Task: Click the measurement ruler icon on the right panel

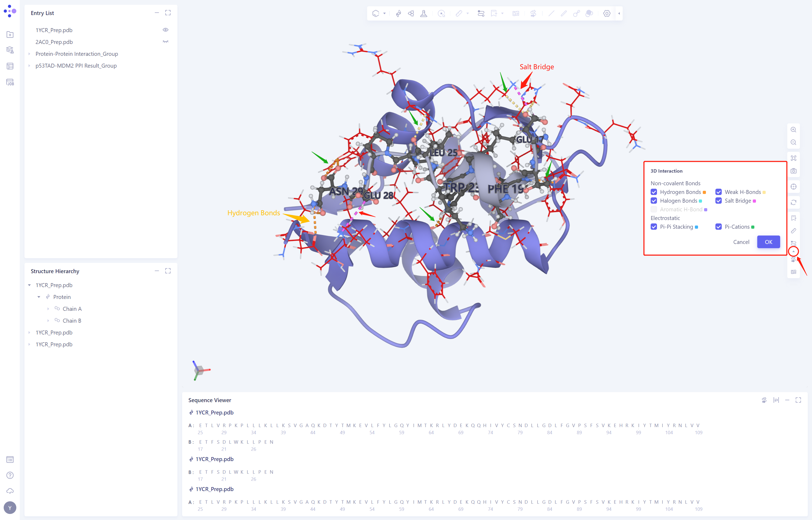Action: 794,231
